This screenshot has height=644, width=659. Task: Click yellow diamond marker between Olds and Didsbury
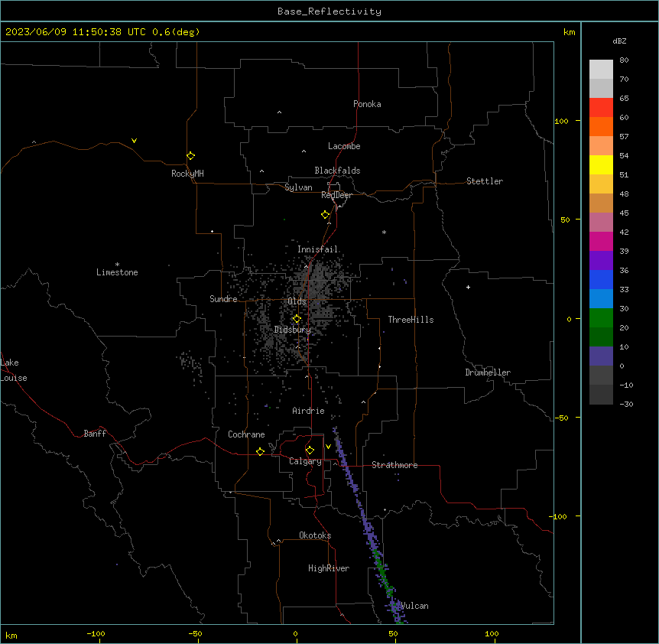point(297,319)
